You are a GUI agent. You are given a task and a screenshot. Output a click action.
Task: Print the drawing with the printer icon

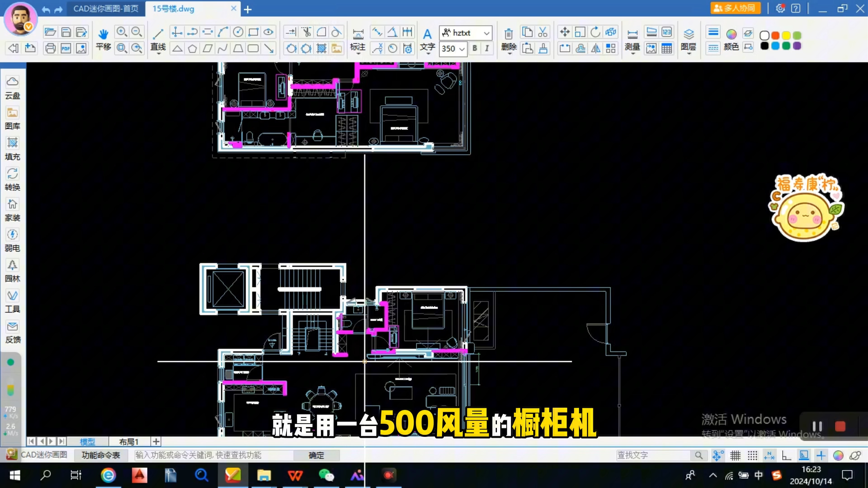[50, 49]
